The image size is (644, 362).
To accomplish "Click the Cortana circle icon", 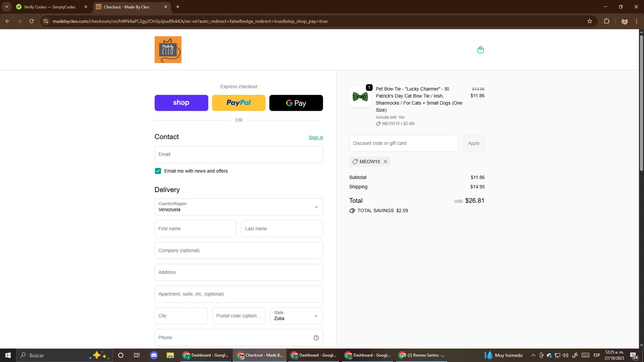I will pyautogui.click(x=121, y=355).
